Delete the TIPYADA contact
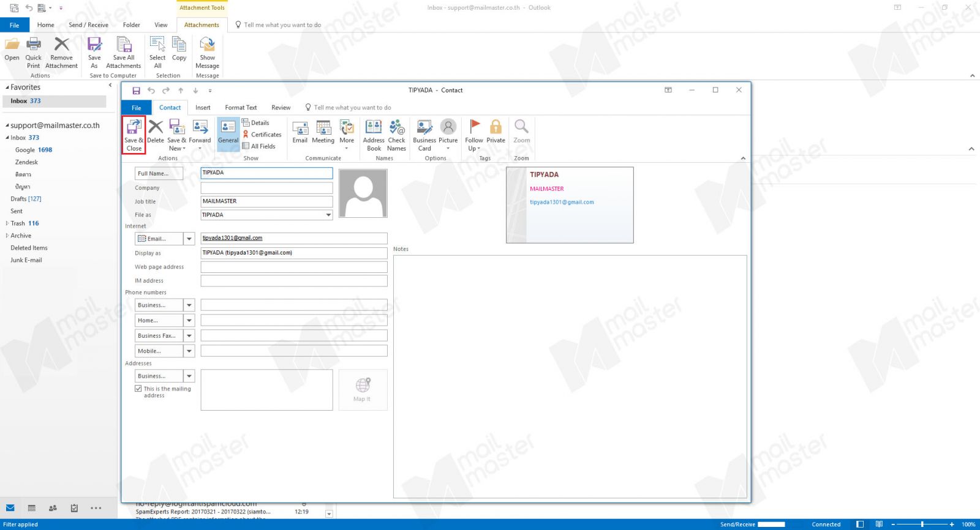Screen dimensions: 980x530 click(x=156, y=132)
